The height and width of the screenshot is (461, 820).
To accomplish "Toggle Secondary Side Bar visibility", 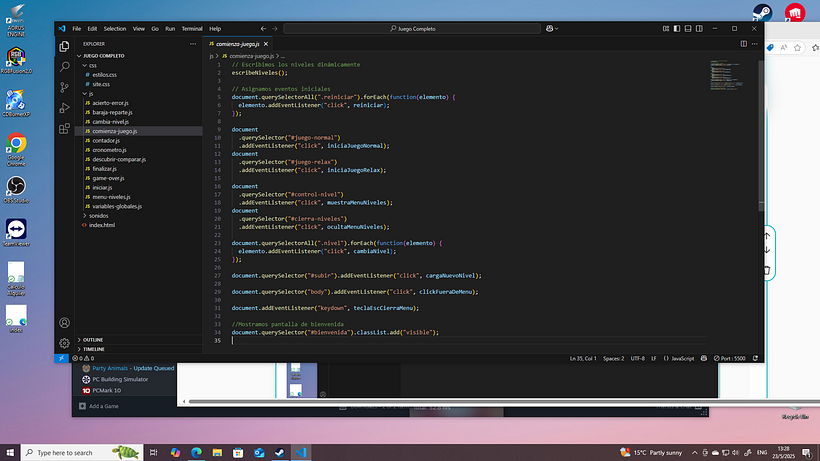I will 699,29.
